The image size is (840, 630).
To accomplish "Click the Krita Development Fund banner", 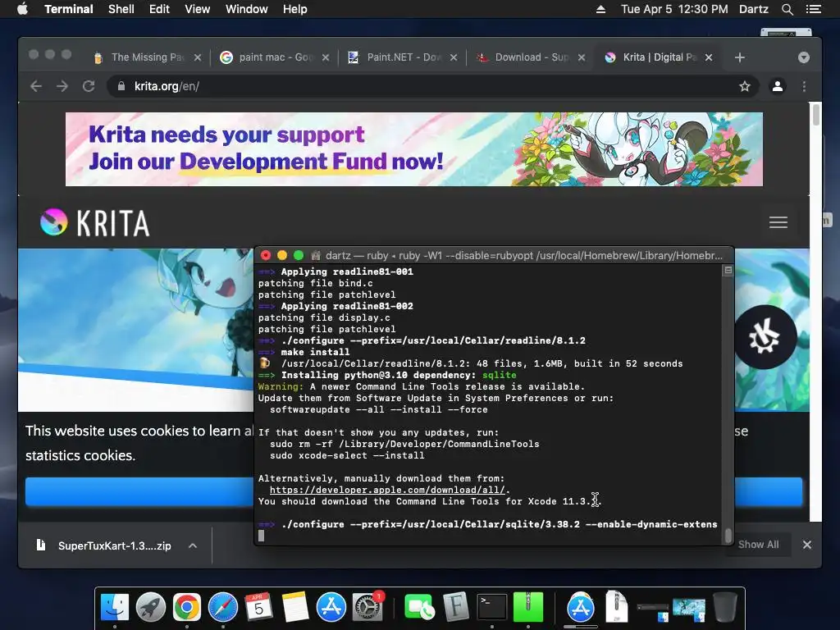I will click(x=414, y=149).
